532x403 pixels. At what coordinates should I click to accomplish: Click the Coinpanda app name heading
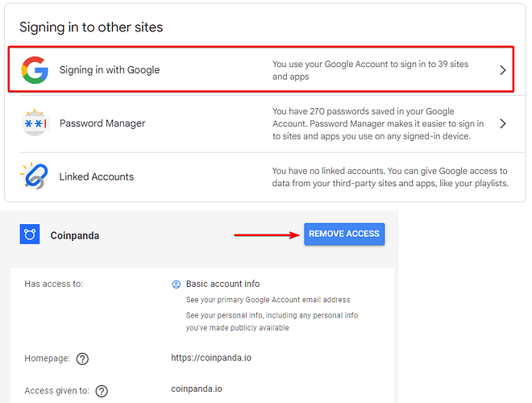(x=75, y=235)
